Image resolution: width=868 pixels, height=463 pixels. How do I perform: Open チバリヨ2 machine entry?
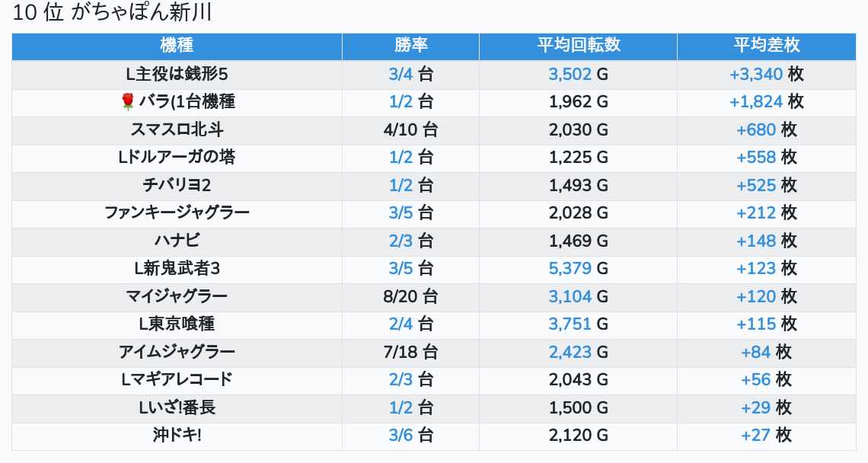point(177,185)
